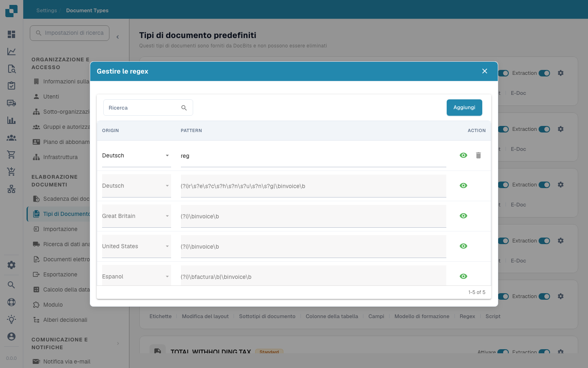Toggle eye icon for Espanol regex row
588x368 pixels.
click(463, 276)
